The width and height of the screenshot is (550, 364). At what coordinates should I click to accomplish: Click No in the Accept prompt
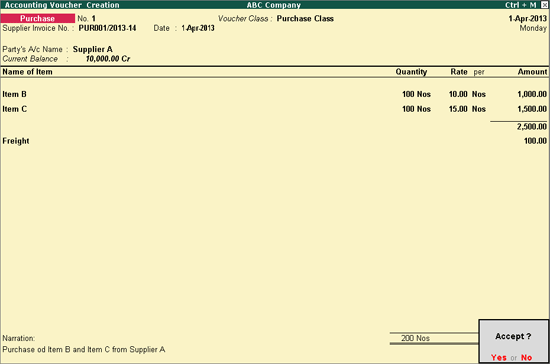[526, 357]
